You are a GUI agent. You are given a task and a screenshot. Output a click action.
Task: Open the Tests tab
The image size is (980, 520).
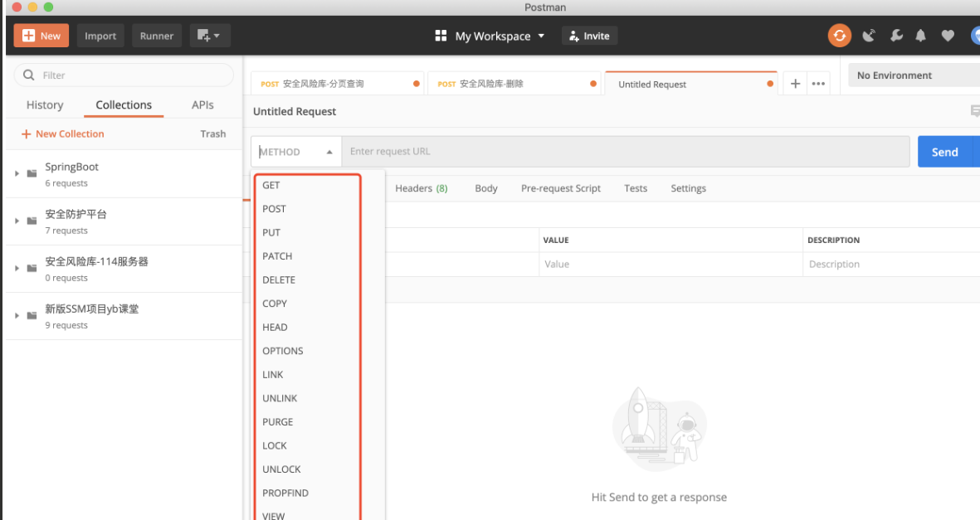tap(636, 188)
